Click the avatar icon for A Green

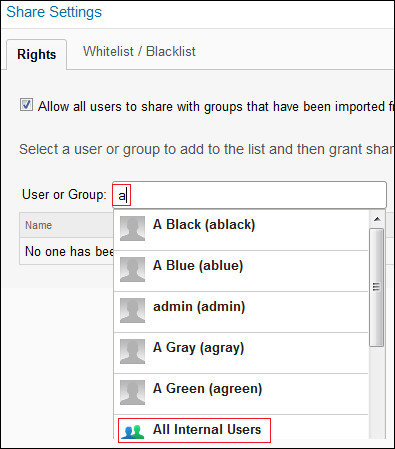click(x=132, y=392)
